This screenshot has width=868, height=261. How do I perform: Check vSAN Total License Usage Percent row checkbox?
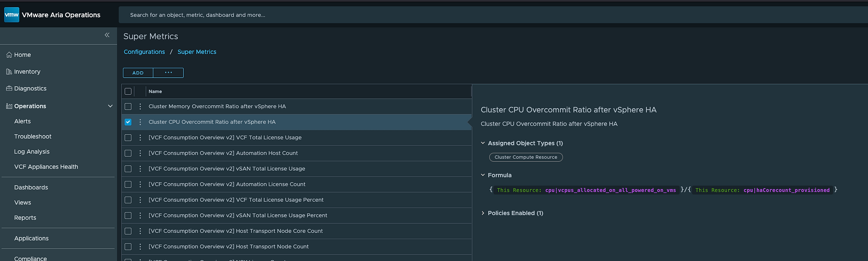[128, 215]
